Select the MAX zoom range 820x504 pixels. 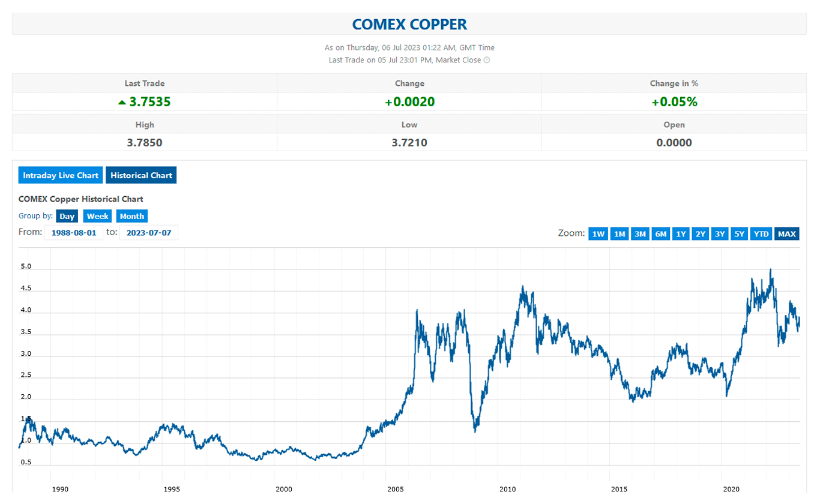[786, 234]
